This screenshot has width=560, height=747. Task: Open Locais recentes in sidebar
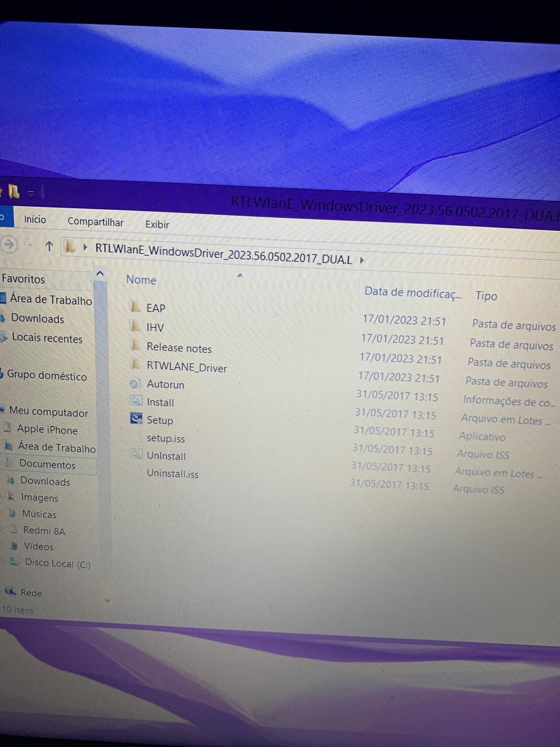click(47, 338)
